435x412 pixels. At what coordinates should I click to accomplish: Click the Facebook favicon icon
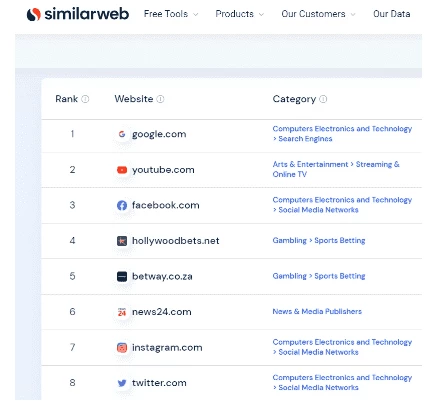coord(122,205)
